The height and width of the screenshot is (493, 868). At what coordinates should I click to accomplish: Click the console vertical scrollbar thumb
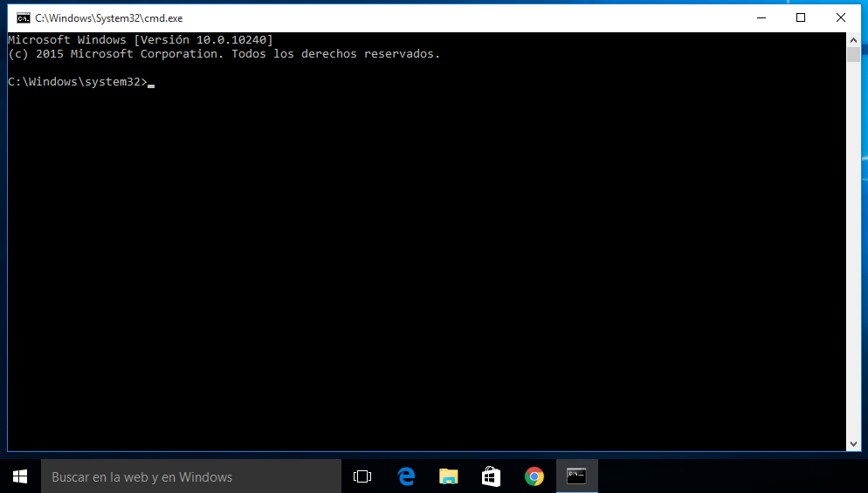click(853, 54)
